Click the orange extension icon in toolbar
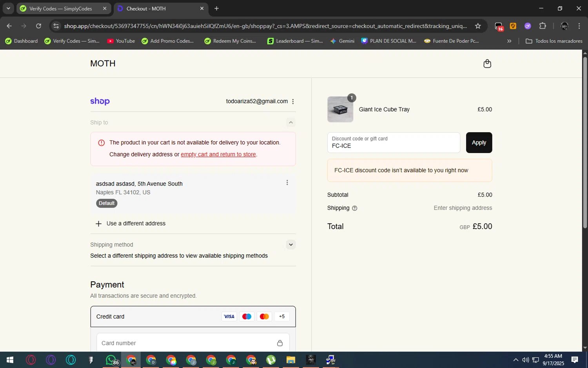This screenshot has width=588, height=368. click(513, 26)
